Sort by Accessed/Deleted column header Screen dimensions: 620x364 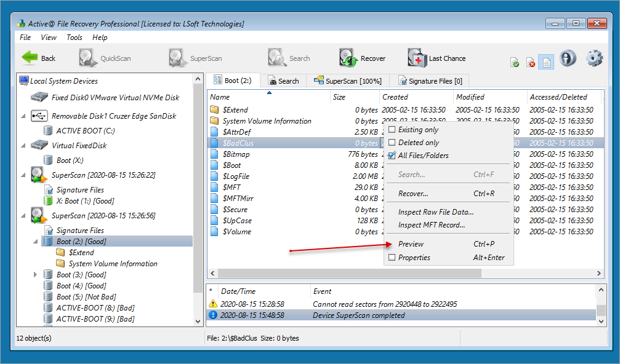pyautogui.click(x=564, y=97)
